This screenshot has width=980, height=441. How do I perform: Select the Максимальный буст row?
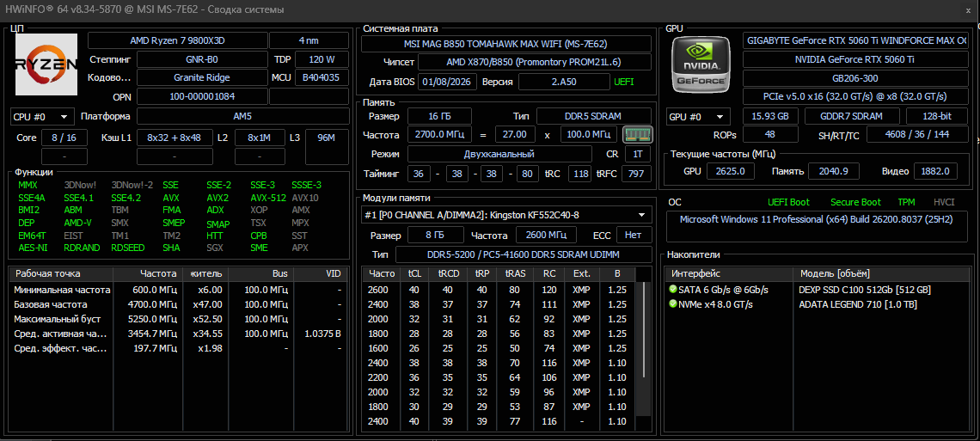click(x=180, y=319)
